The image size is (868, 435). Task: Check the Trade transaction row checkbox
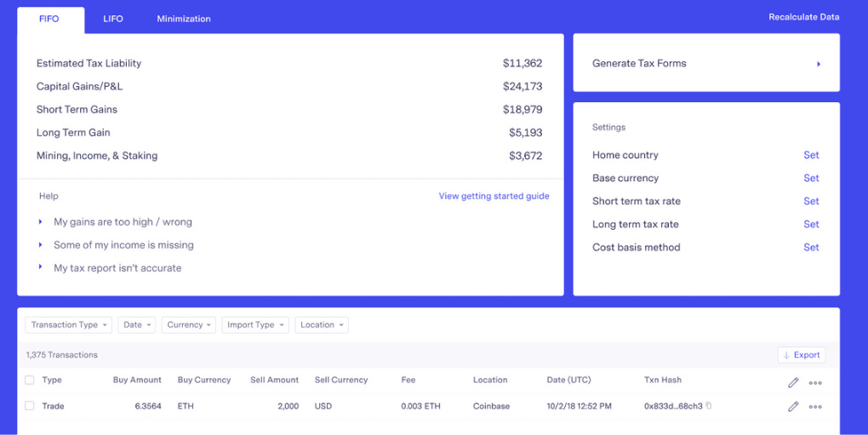click(29, 406)
